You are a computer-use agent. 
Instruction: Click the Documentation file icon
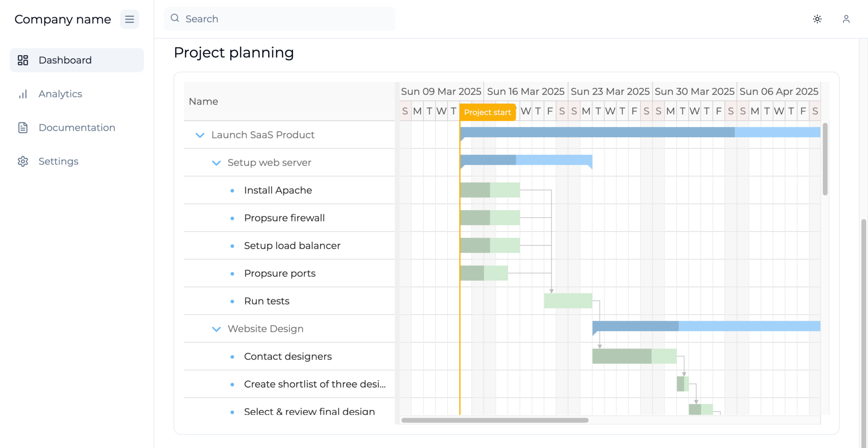(23, 127)
